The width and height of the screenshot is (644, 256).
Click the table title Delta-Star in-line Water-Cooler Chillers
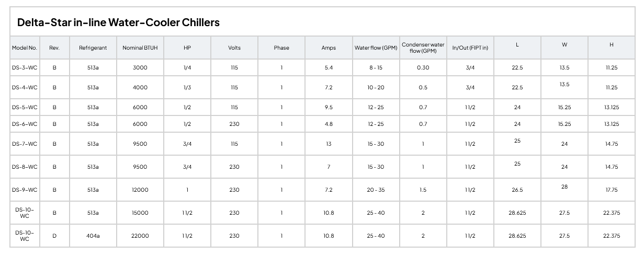click(118, 22)
